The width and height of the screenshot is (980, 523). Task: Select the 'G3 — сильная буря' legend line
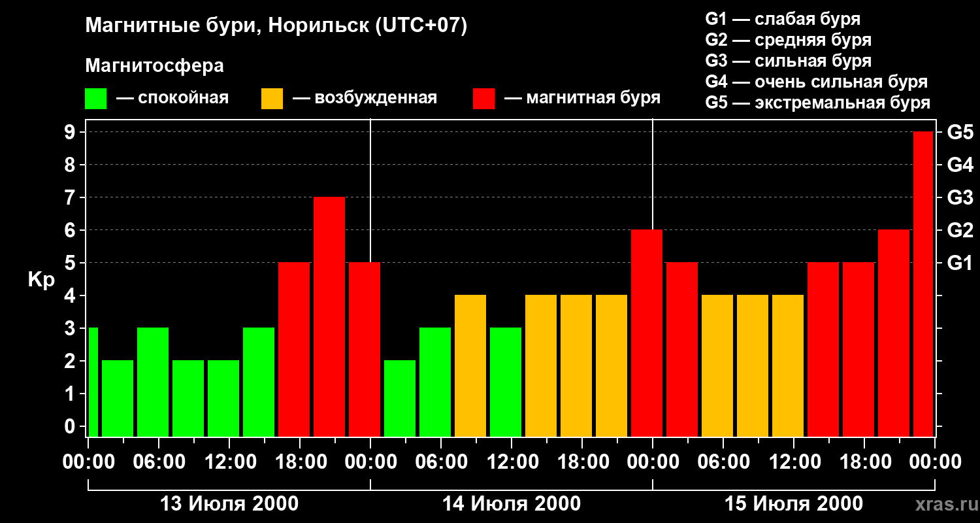pyautogui.click(x=788, y=61)
